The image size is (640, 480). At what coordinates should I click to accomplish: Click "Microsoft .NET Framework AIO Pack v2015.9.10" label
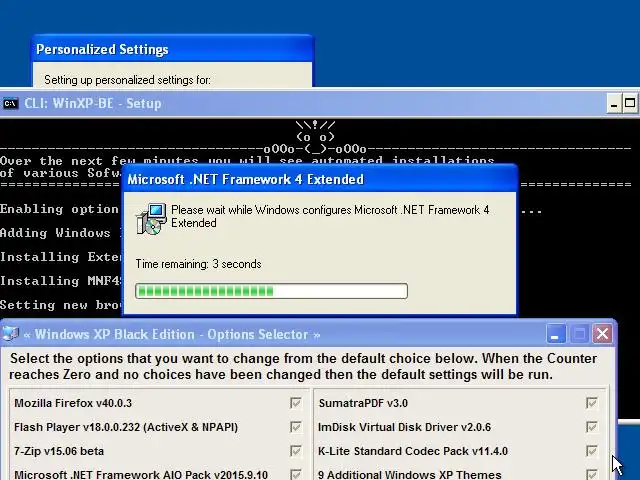[x=141, y=475]
